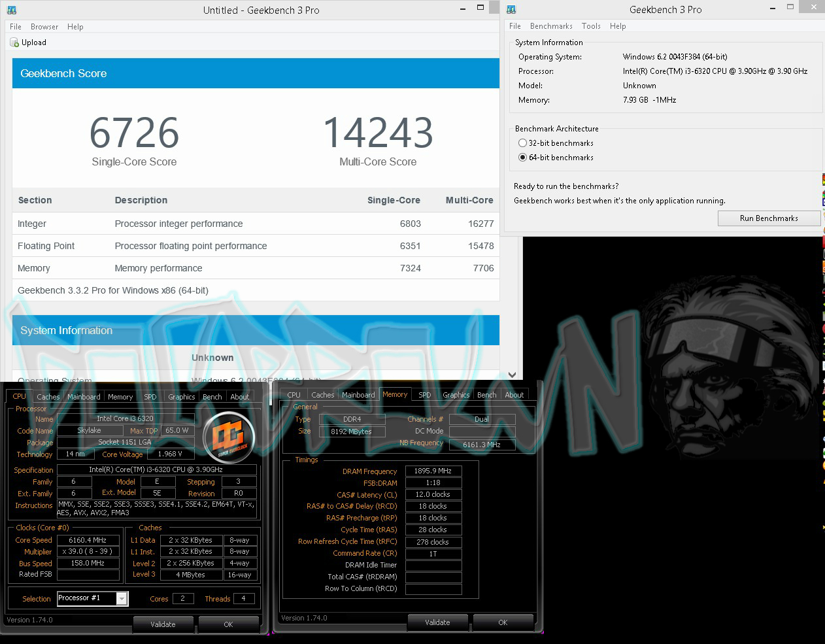825x644 pixels.
Task: Click the Floating Point multi-core value 15478
Action: [x=480, y=246]
